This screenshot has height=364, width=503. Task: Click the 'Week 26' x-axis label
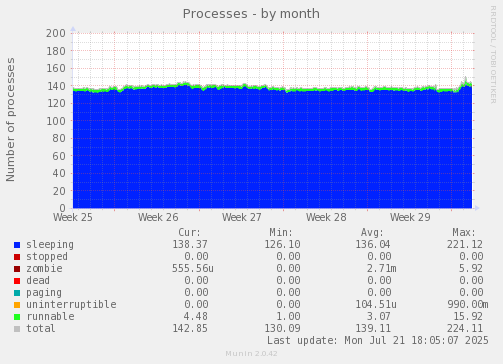[158, 217]
